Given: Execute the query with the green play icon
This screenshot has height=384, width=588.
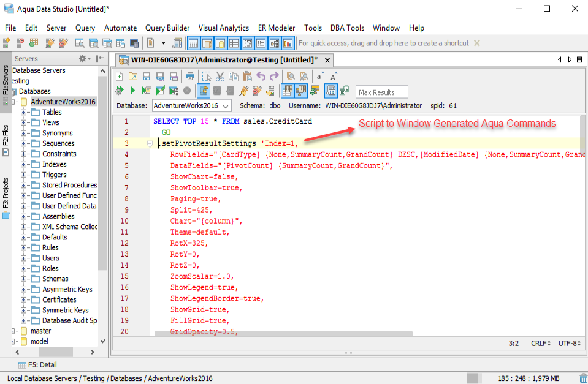Looking at the screenshot, I should pyautogui.click(x=133, y=90).
